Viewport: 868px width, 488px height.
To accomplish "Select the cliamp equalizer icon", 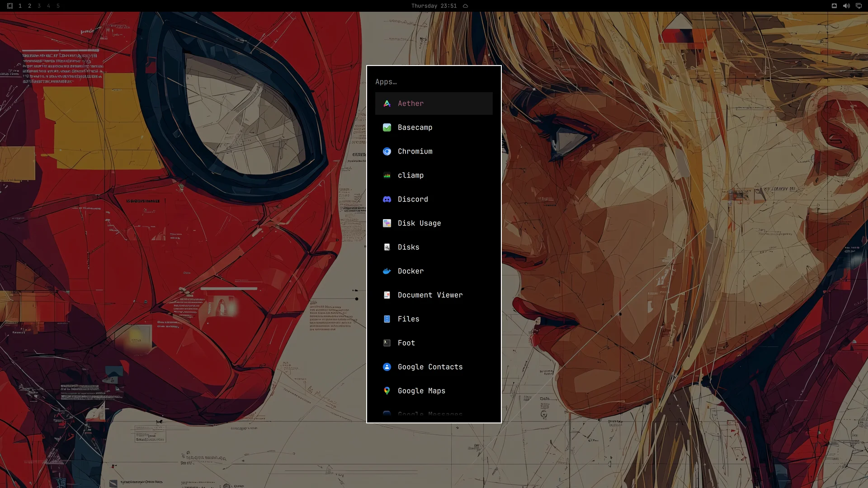I will [387, 175].
